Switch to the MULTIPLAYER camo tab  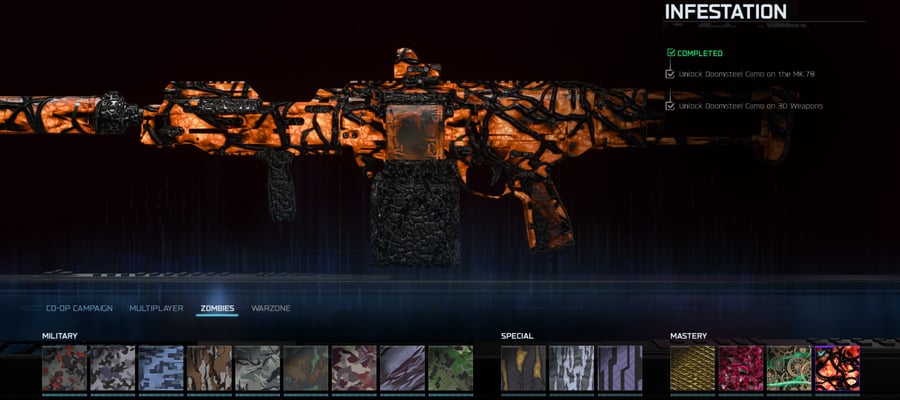point(156,308)
